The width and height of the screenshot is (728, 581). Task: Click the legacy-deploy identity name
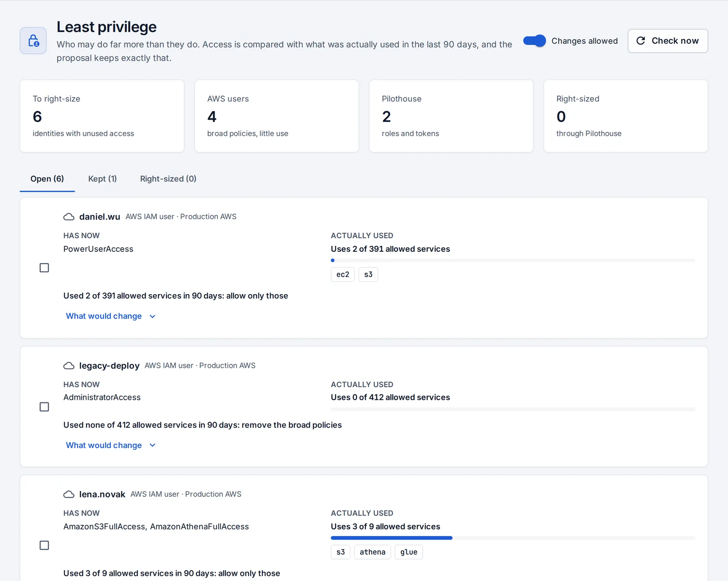(x=109, y=366)
